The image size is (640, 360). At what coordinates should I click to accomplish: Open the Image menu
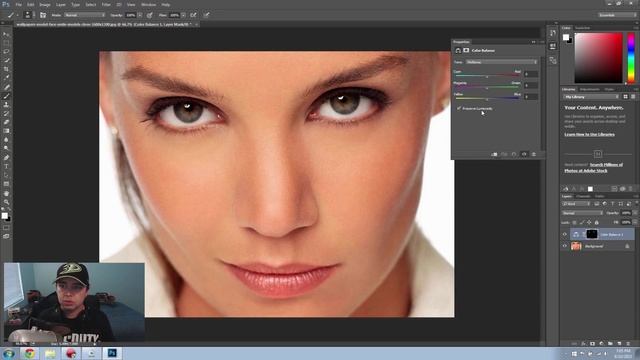click(x=45, y=4)
